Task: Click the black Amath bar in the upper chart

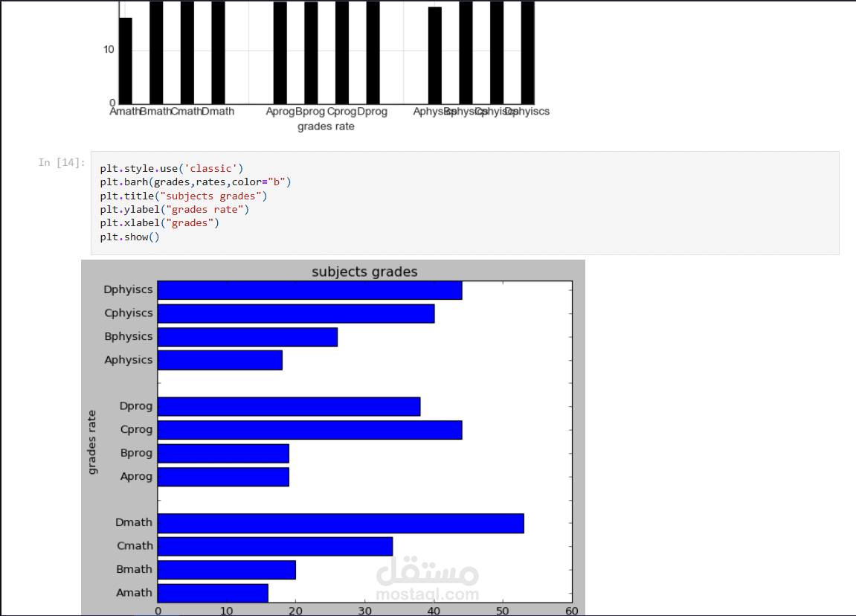Action: point(126,60)
